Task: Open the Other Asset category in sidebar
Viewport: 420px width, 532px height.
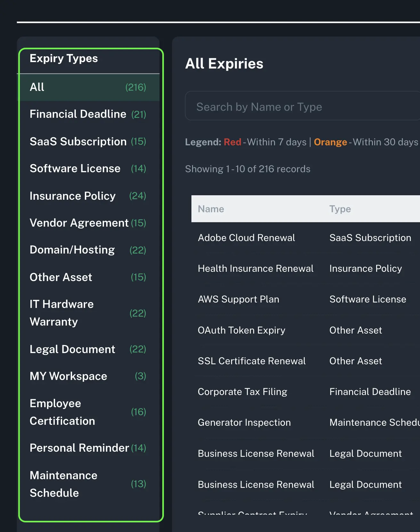Action: pyautogui.click(x=88, y=277)
